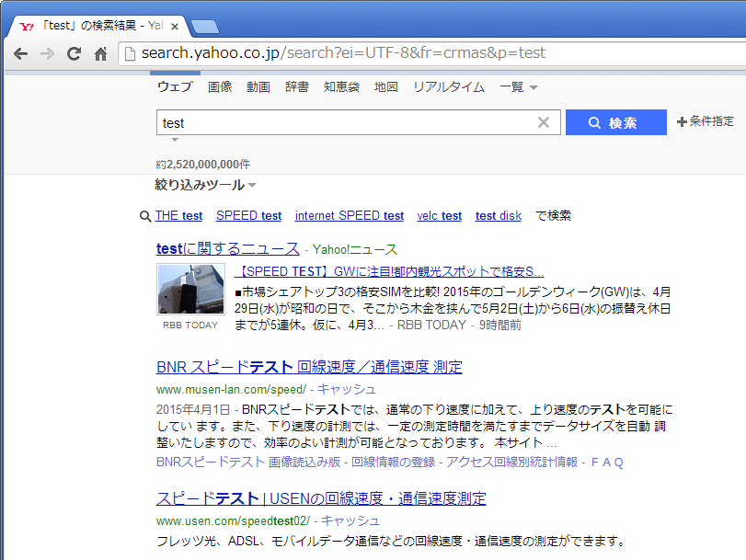
Task: Open the BNR スピードテスト result title
Action: [309, 367]
